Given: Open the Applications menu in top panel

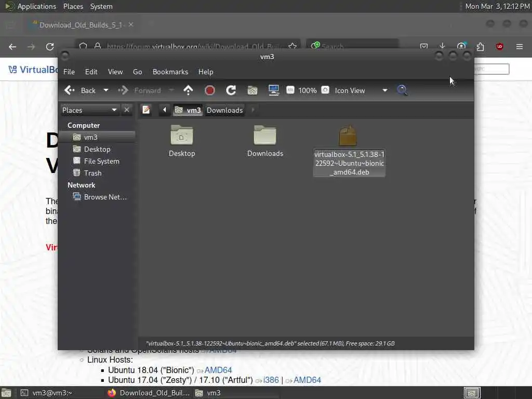Looking at the screenshot, I should [x=37, y=6].
